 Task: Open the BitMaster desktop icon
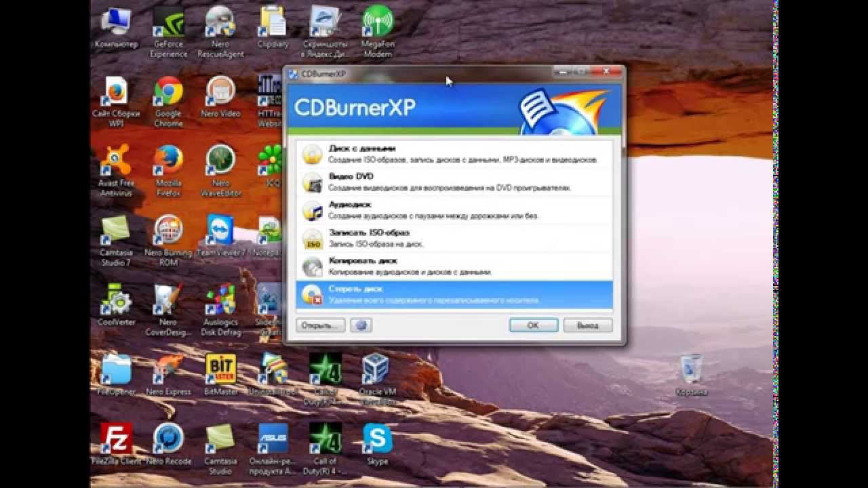[x=220, y=374]
